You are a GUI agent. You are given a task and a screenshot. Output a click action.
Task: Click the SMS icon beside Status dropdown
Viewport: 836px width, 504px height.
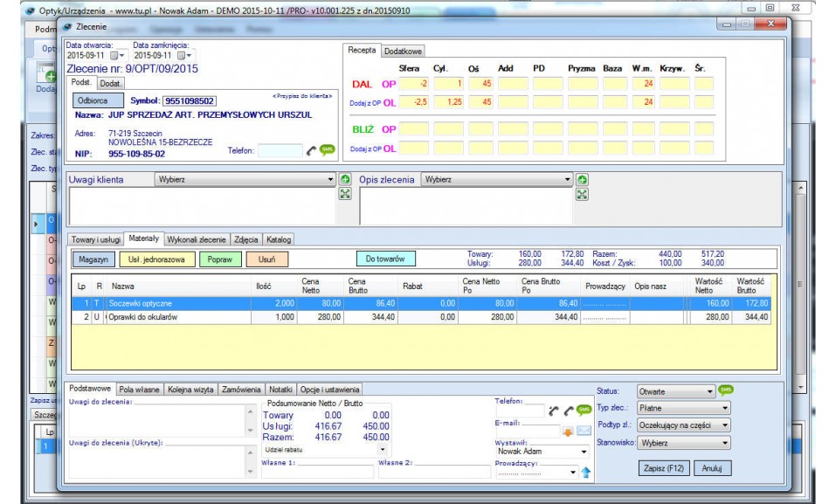click(726, 390)
